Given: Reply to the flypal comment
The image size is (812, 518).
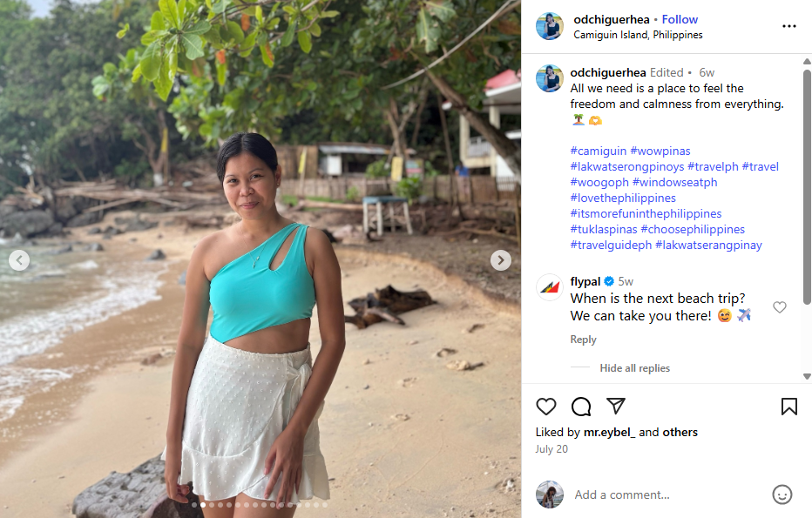Looking at the screenshot, I should click(x=583, y=340).
